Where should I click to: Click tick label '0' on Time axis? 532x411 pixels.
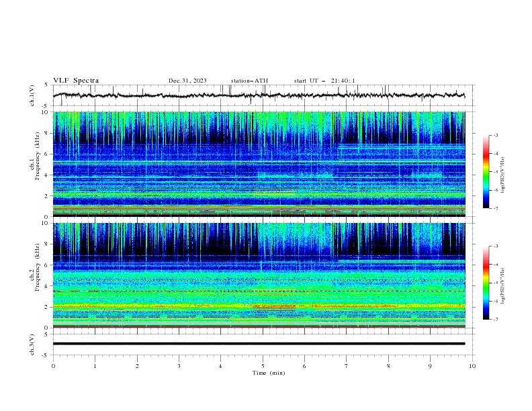coord(53,366)
